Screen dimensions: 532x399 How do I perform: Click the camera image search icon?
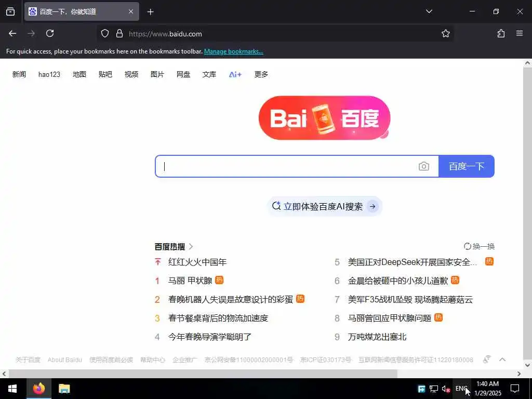tap(424, 166)
